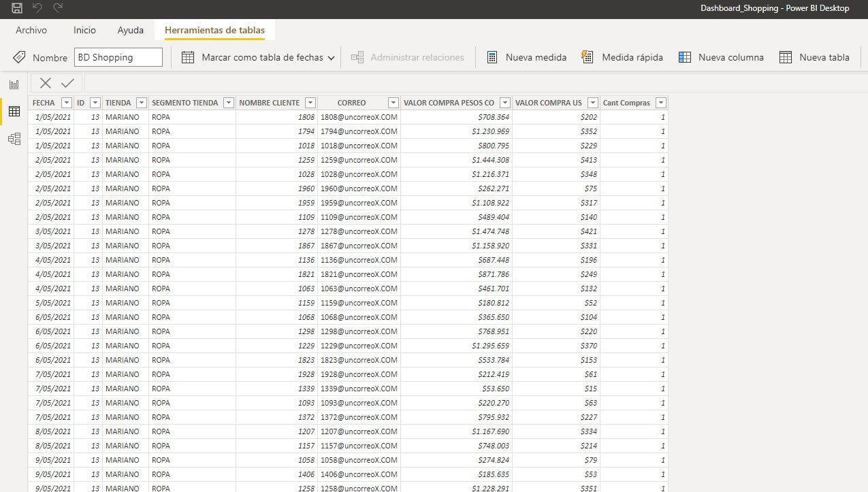Click Nueva tabla icon
868x492 pixels.
click(x=786, y=57)
